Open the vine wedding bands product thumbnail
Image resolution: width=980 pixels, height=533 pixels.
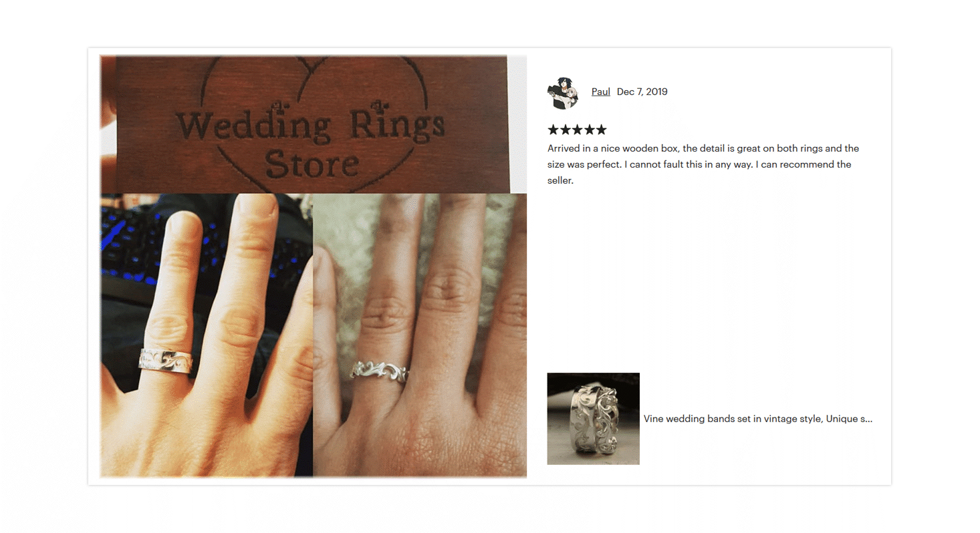(x=593, y=418)
